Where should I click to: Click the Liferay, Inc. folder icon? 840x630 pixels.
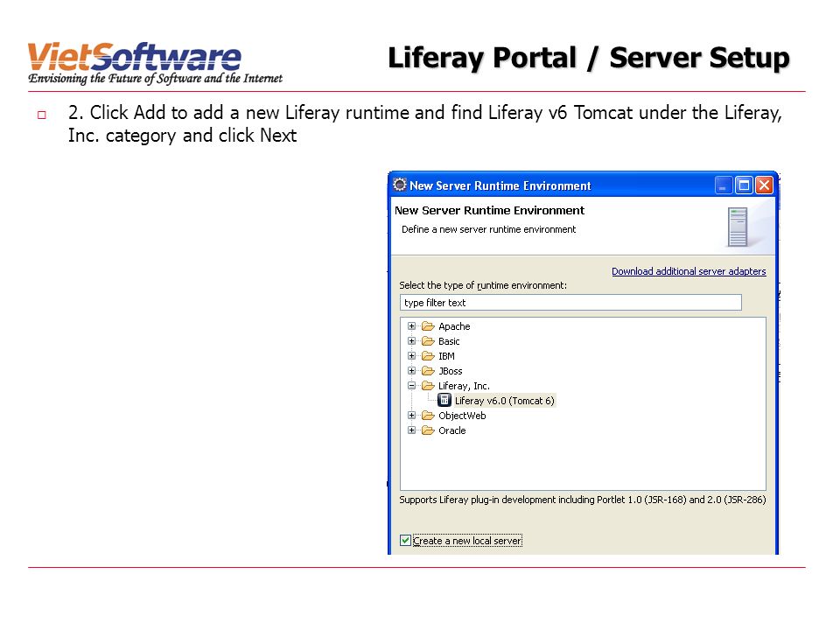click(x=428, y=386)
